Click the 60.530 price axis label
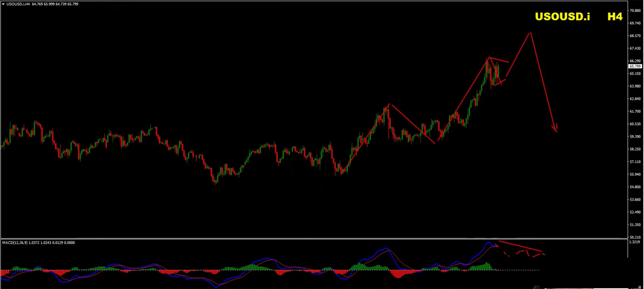Screen dimensions: 644x289 pyautogui.click(x=635, y=124)
